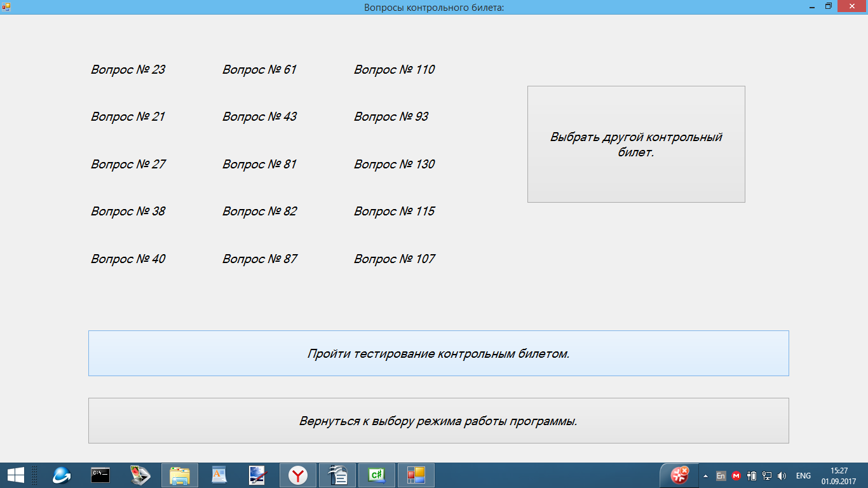Open File Explorer in the taskbar
Screen dimensions: 868x488
(180, 475)
